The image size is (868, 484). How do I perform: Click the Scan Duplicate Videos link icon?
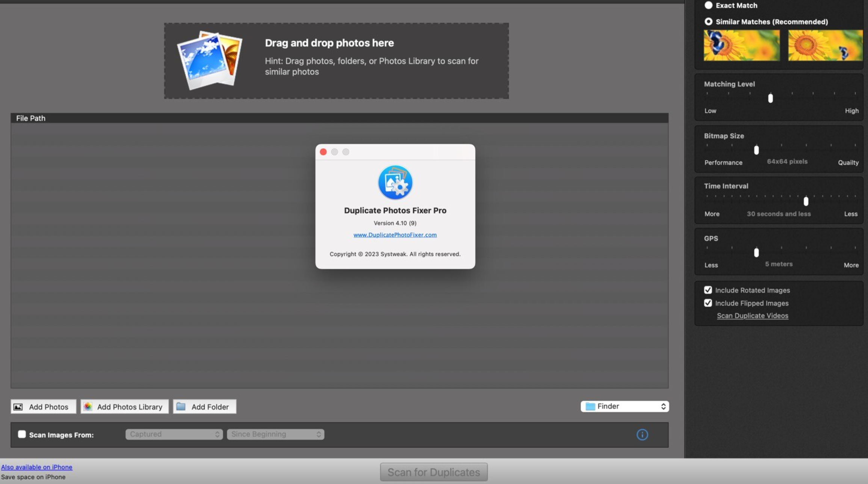pyautogui.click(x=753, y=315)
